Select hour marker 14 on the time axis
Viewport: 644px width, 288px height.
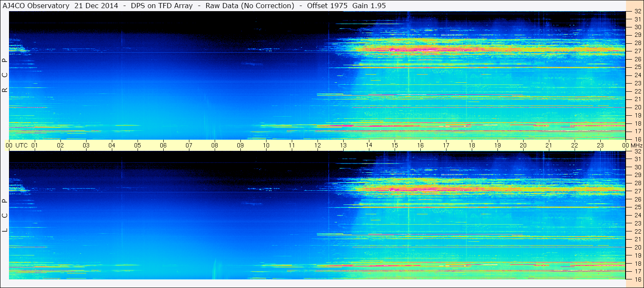369,145
